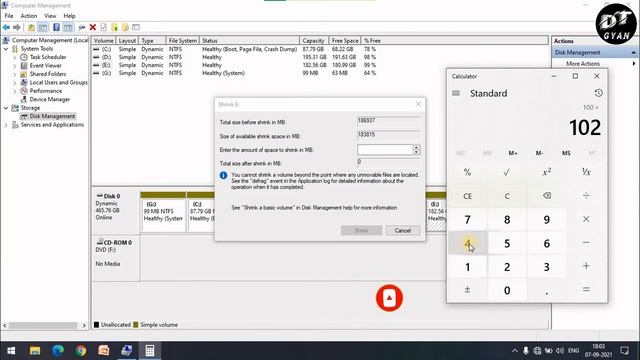Click the Forward arrow in Computer Management toolbar

(17, 27)
